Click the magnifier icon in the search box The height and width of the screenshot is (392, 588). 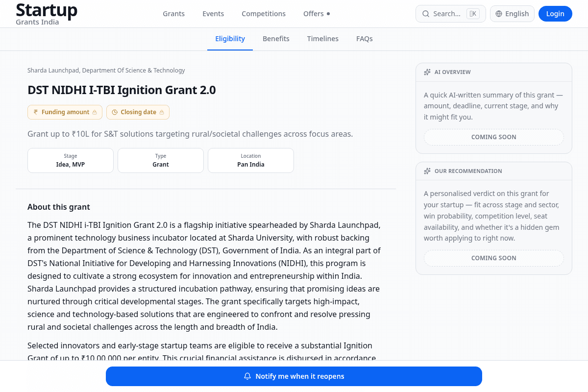pos(426,14)
